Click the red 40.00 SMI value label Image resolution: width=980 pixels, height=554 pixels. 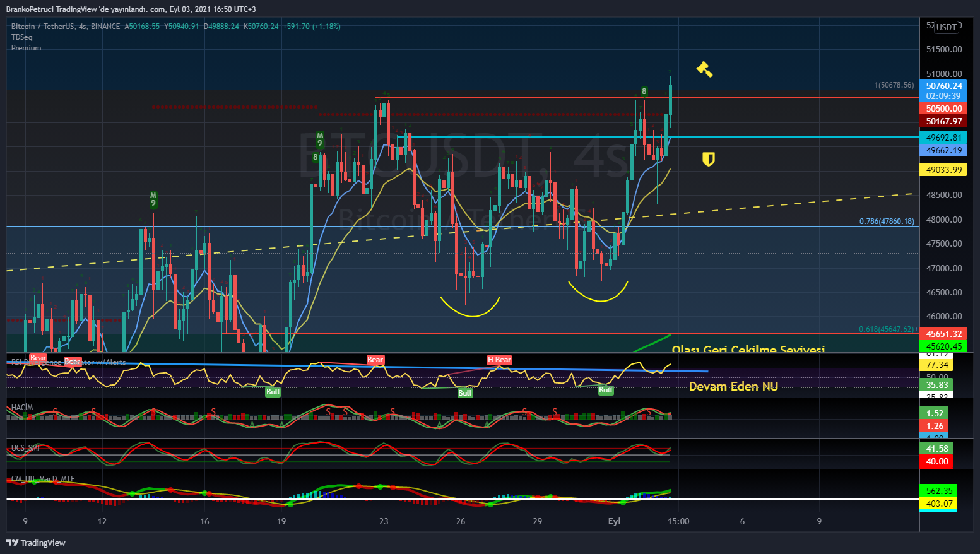pos(937,461)
